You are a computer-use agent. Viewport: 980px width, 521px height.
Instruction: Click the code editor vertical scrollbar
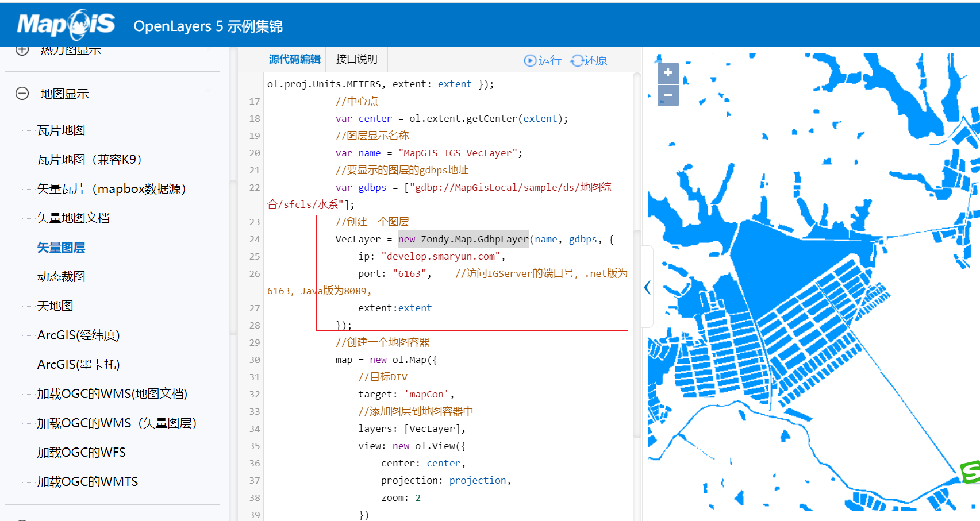tap(637, 333)
